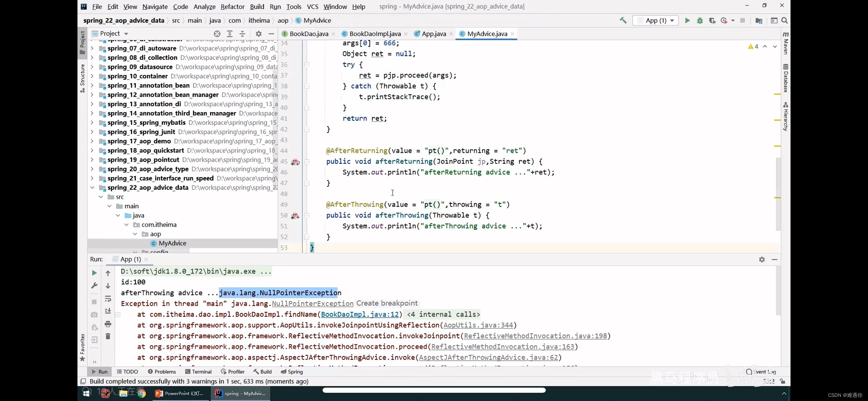Move up the stack trace arrow

[x=108, y=273]
